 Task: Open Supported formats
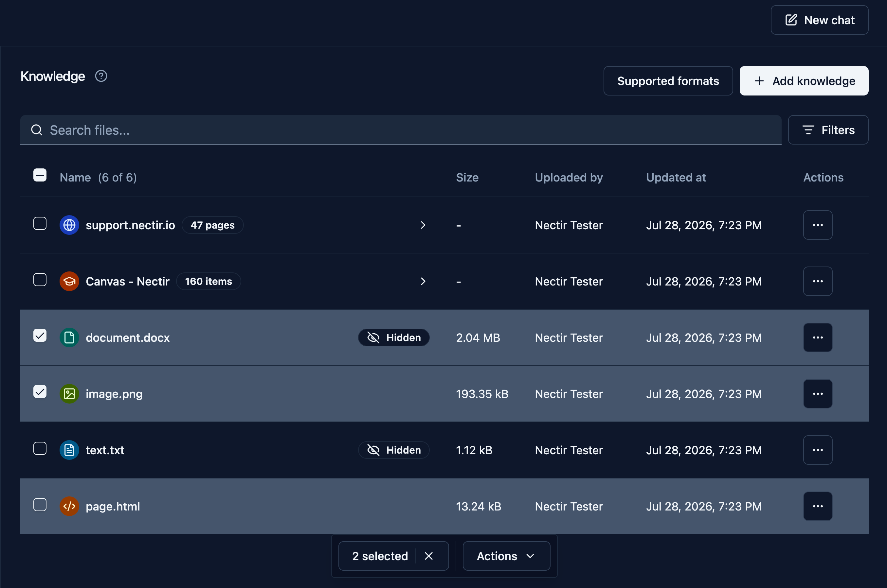(x=668, y=81)
